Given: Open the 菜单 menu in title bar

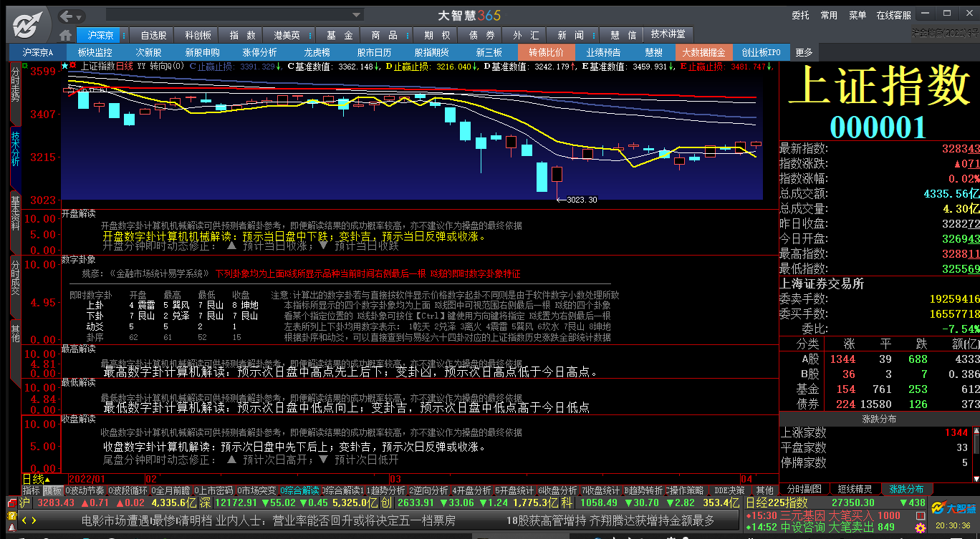Looking at the screenshot, I should pyautogui.click(x=857, y=15).
